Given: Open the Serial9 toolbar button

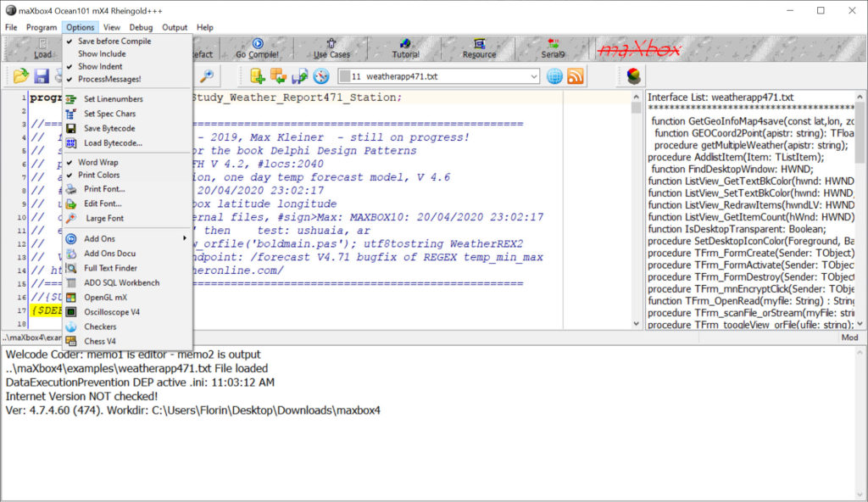Looking at the screenshot, I should pyautogui.click(x=553, y=49).
